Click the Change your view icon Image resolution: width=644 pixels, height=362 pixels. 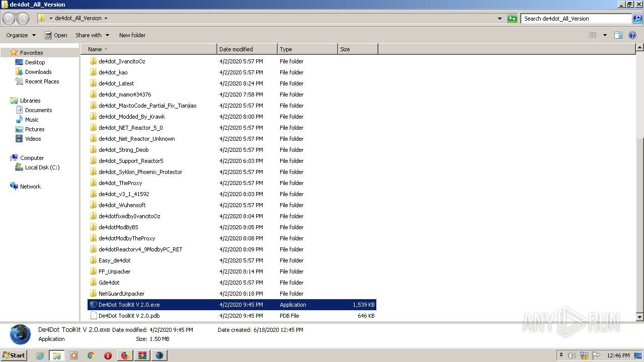593,35
